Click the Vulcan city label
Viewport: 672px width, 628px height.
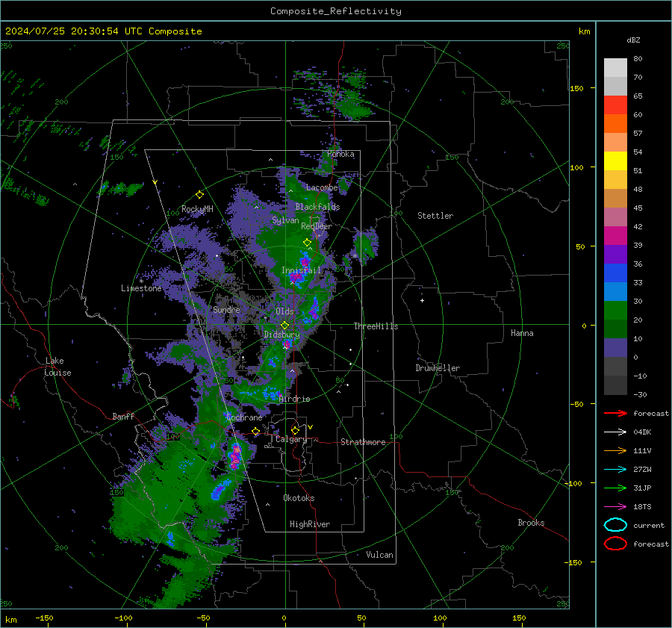(x=379, y=555)
